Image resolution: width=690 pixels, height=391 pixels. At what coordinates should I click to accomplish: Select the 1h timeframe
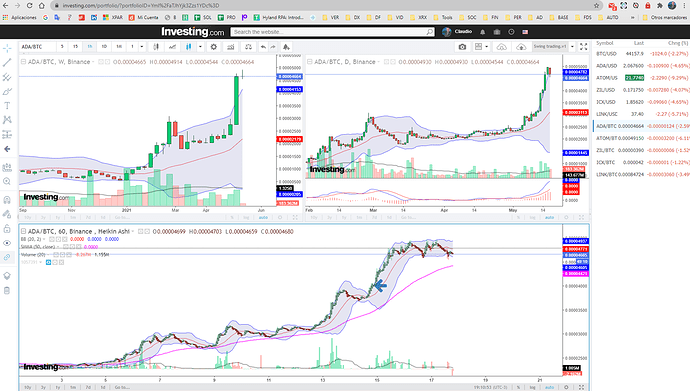click(x=90, y=47)
